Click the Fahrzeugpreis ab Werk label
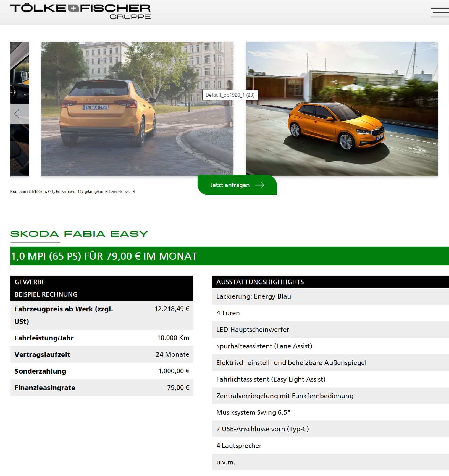 click(64, 315)
